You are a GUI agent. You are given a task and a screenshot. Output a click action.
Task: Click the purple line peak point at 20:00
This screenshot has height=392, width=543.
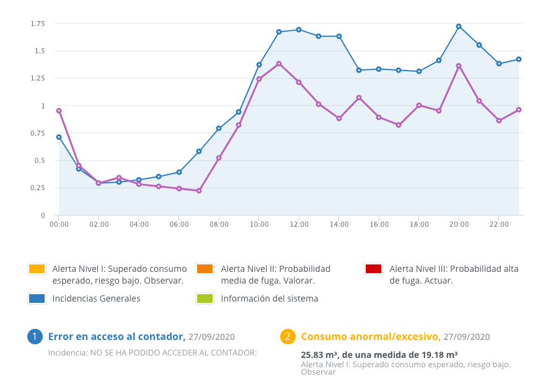(x=459, y=66)
